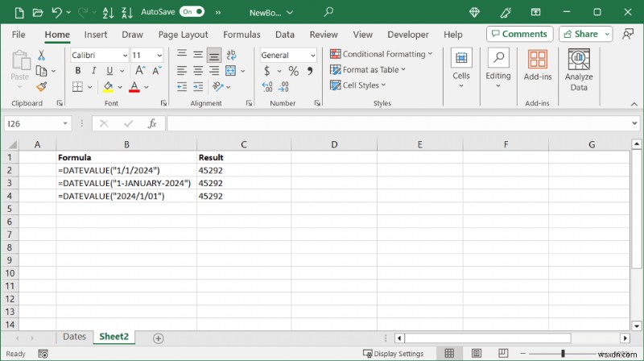Switch to the Developer ribbon tab
The image size is (644, 361).
click(408, 35)
